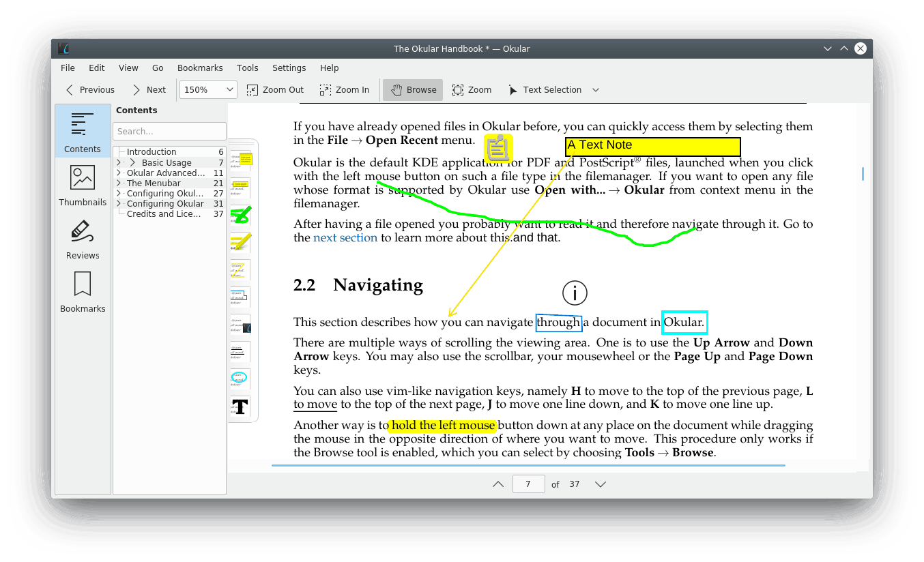
Task: Toggle the Zoom selection tool
Action: coord(472,90)
